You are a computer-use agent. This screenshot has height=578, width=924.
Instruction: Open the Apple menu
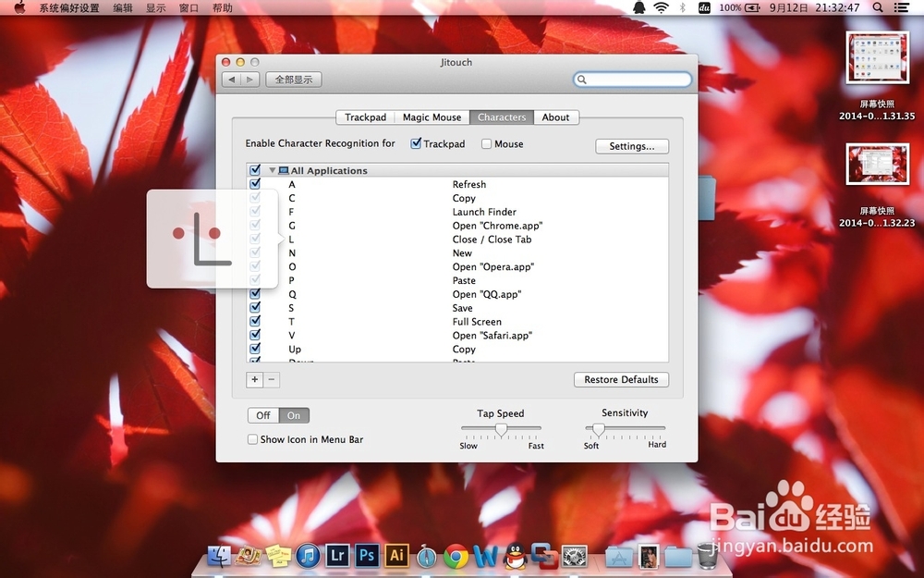pos(19,7)
